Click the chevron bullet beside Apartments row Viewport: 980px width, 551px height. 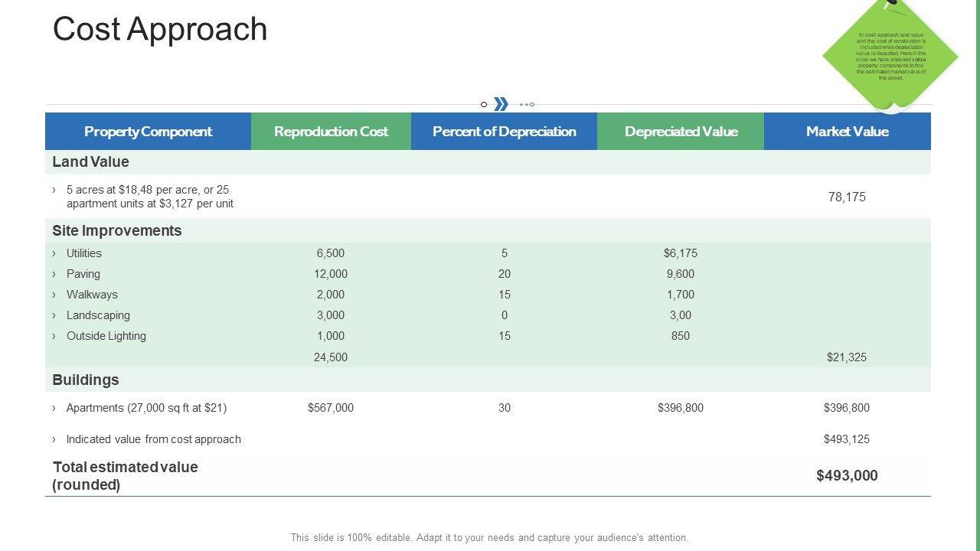(x=54, y=408)
